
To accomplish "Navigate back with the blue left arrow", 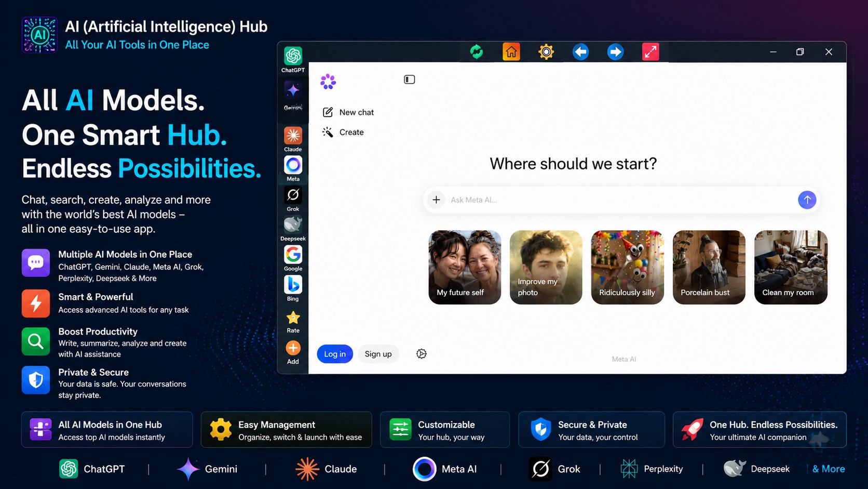I will pyautogui.click(x=580, y=52).
